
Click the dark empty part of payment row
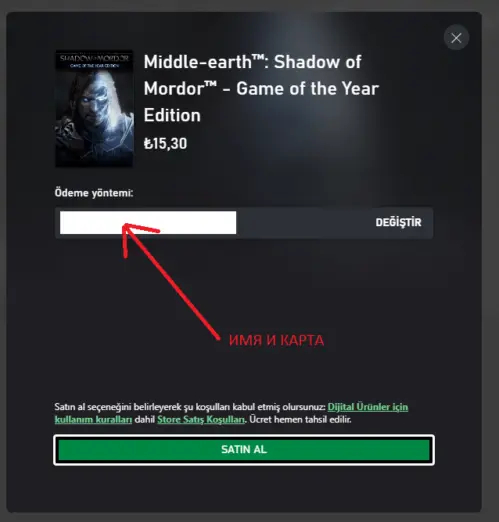[305, 222]
